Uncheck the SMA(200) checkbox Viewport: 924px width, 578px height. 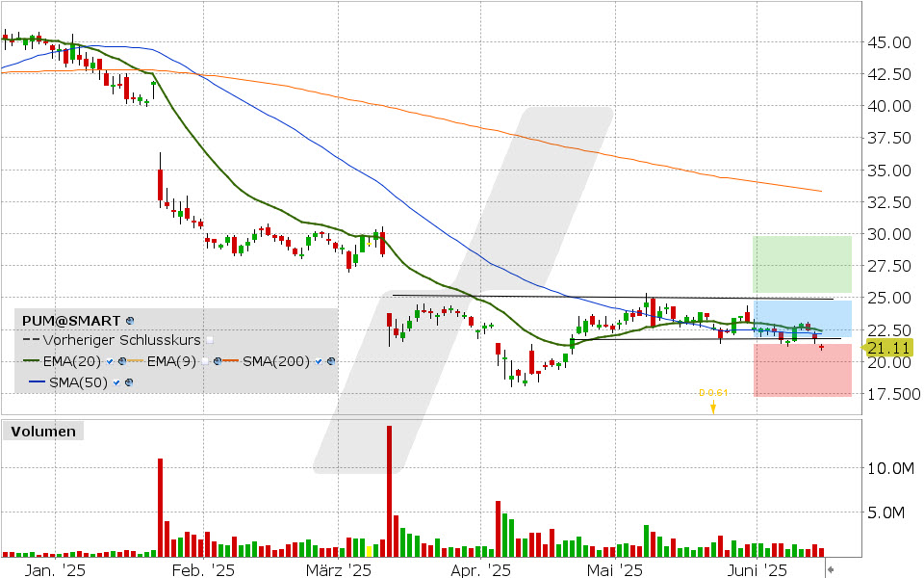319,361
